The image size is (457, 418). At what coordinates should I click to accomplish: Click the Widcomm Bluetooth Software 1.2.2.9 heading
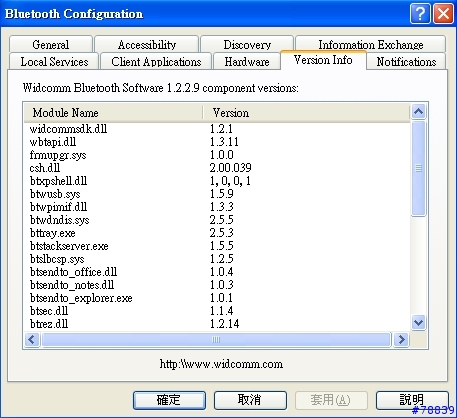coord(161,88)
